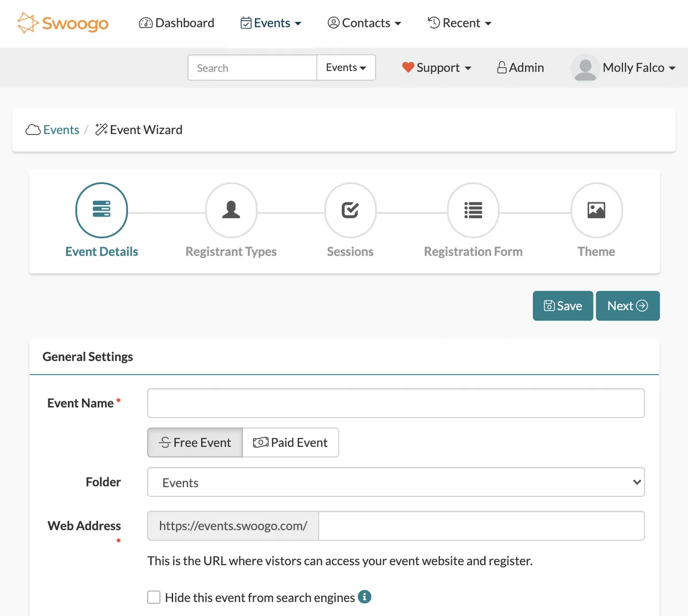Check Hide this event from search engines
This screenshot has width=688, height=616.
(x=154, y=598)
